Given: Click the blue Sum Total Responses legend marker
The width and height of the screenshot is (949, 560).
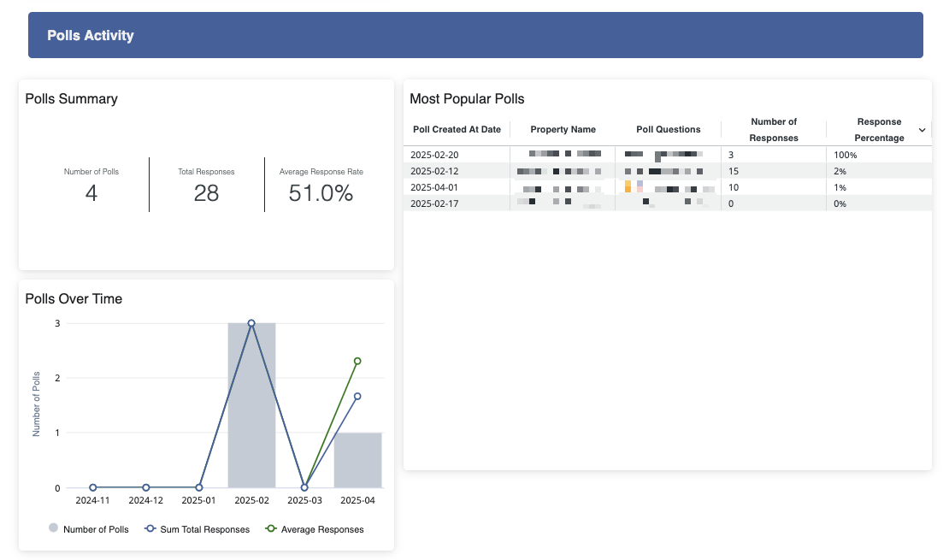Looking at the screenshot, I should [150, 529].
